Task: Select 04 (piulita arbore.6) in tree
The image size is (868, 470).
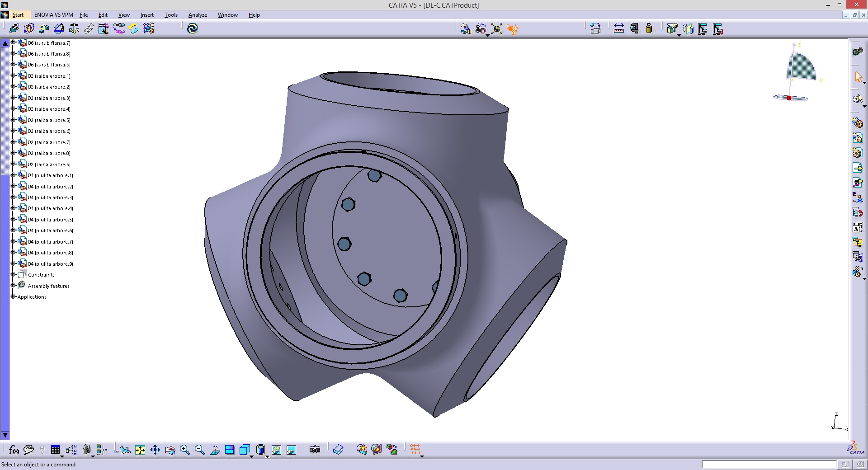Action: tap(51, 230)
